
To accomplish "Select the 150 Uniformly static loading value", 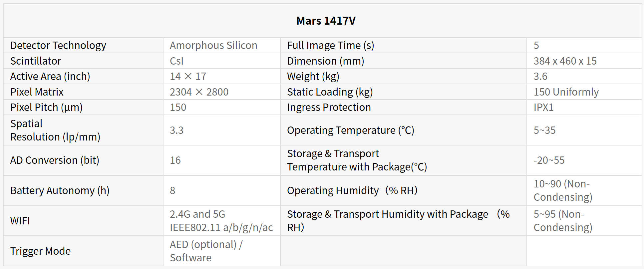I will coord(566,92).
